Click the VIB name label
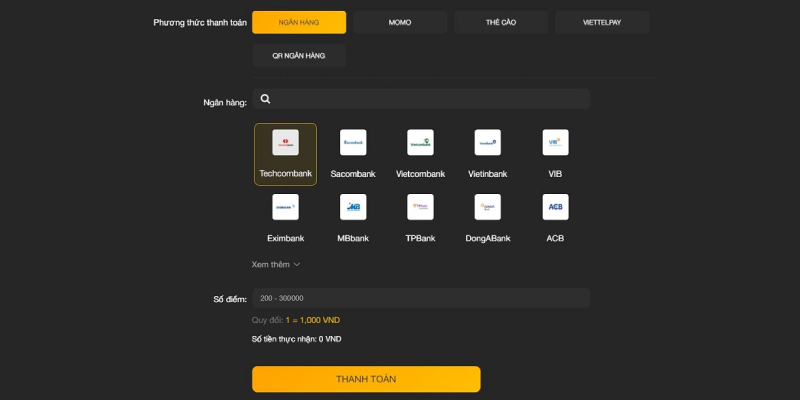 click(555, 174)
